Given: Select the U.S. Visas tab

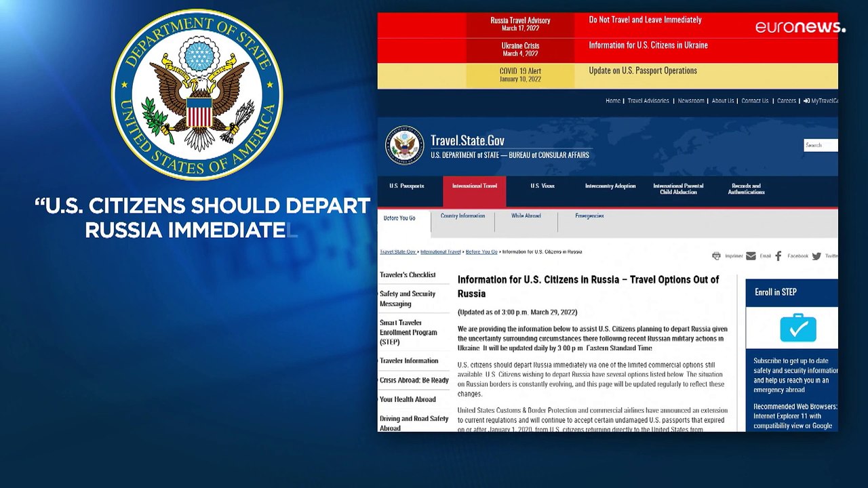Looking at the screenshot, I should coord(542,186).
